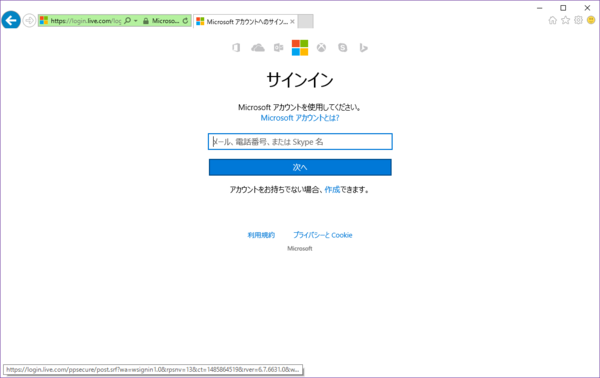The width and height of the screenshot is (600, 378).
Task: Click the security lock icon in the address bar
Action: coord(145,21)
